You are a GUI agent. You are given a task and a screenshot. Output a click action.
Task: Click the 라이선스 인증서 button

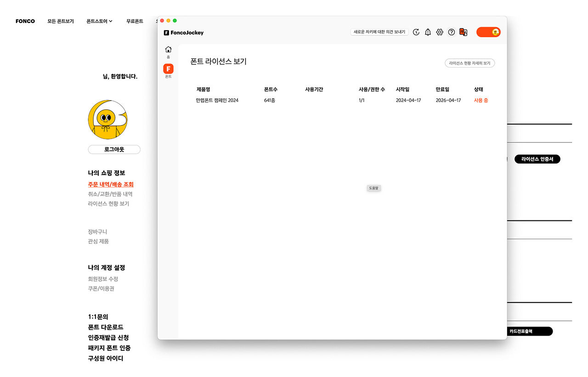coord(537,159)
